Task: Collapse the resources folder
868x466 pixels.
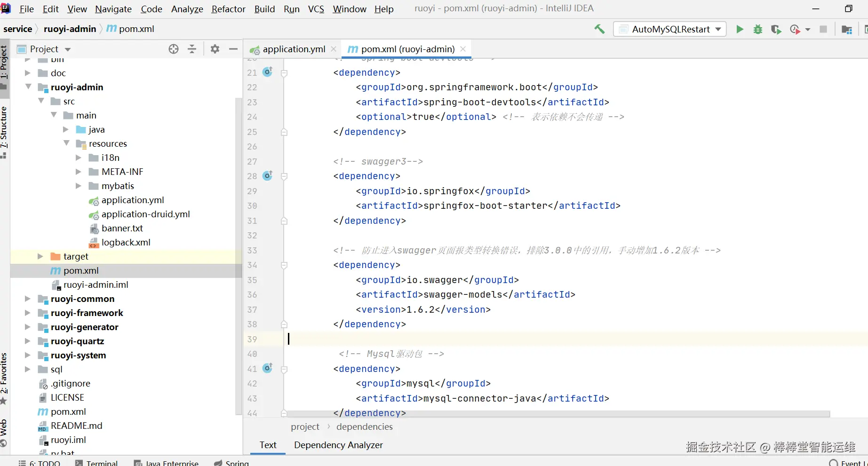Action: 66,143
